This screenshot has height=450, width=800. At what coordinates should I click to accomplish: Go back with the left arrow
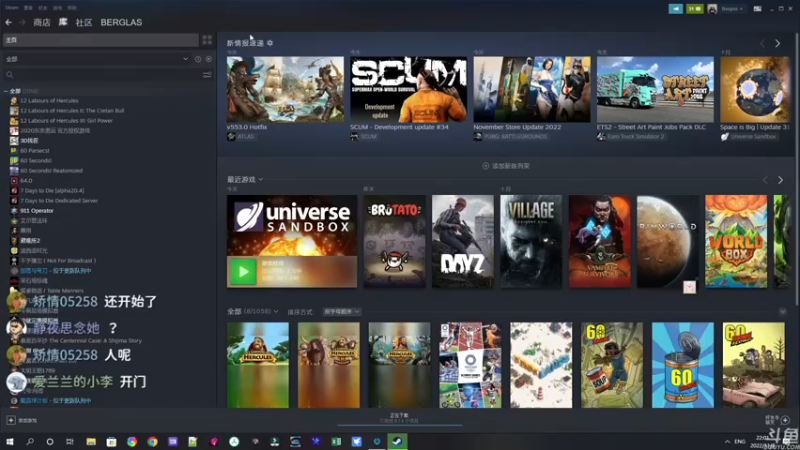(9, 22)
